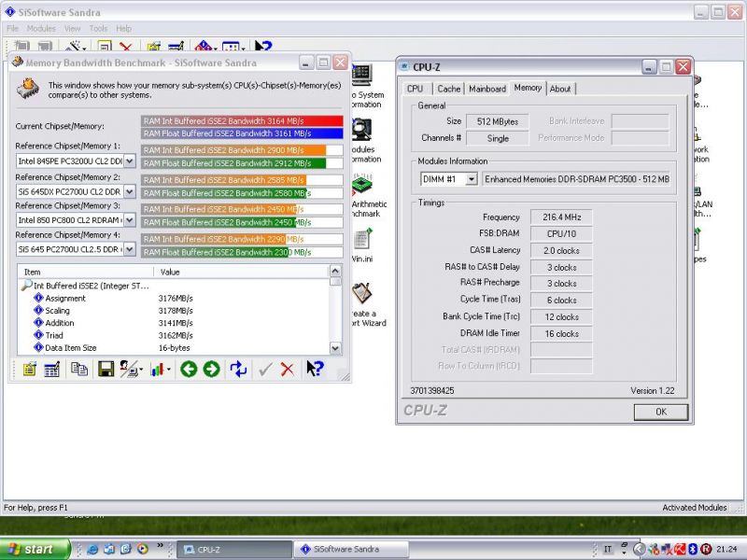Click the red X delete icon in Sandra toolbar
The width and height of the screenshot is (747, 560).
pos(126,47)
